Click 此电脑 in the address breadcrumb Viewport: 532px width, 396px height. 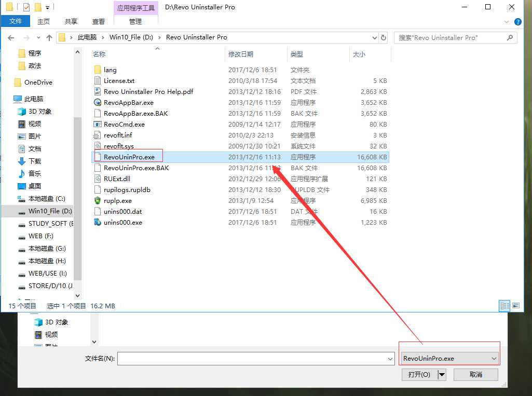(87, 37)
